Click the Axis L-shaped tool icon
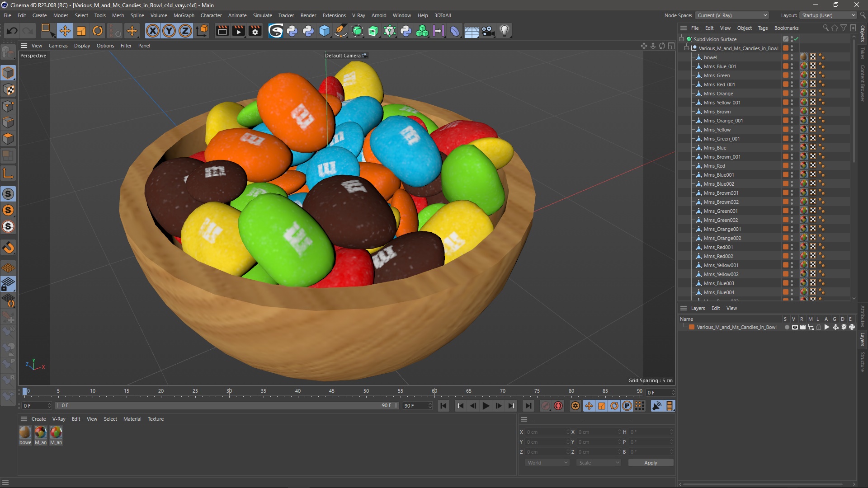Image resolution: width=868 pixels, height=488 pixels. point(8,173)
